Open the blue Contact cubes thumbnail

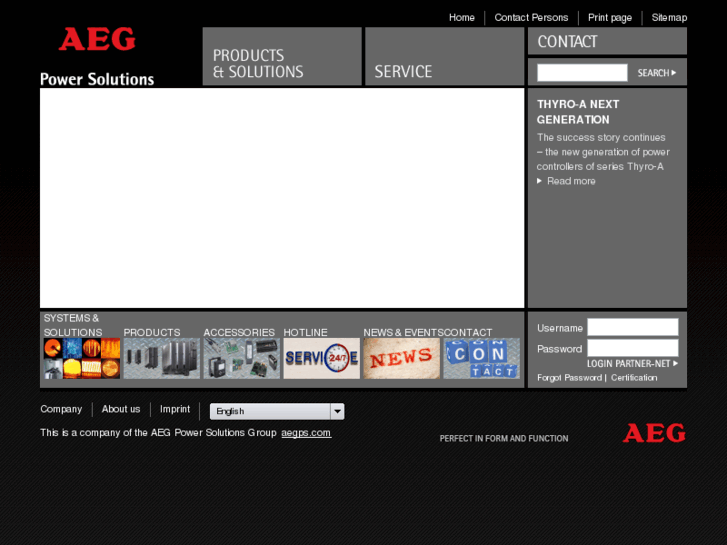[x=481, y=358]
